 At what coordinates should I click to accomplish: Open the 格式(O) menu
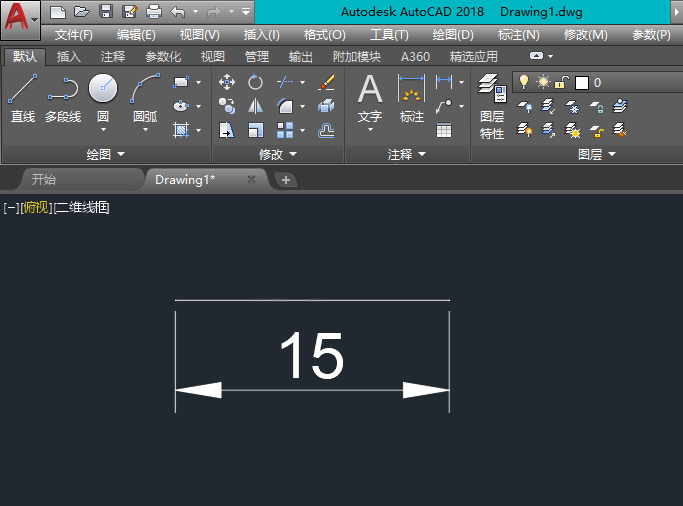click(x=324, y=35)
